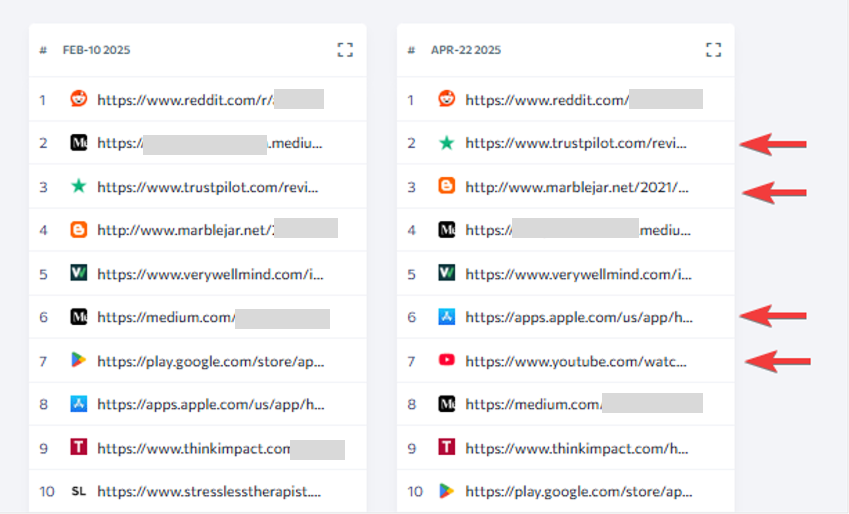Open youtube.com/watch link in APR-22 list
This screenshot has height=514, width=849.
pos(576,362)
